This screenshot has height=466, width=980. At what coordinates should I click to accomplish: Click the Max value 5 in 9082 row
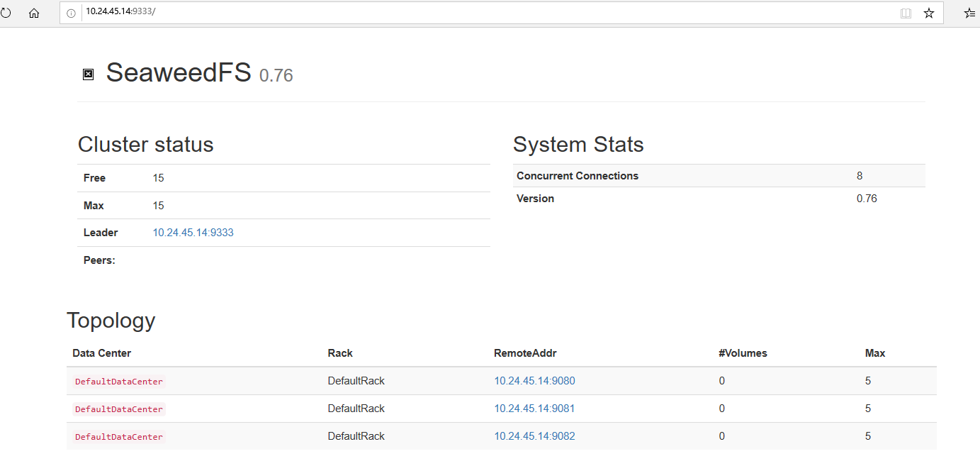(868, 436)
